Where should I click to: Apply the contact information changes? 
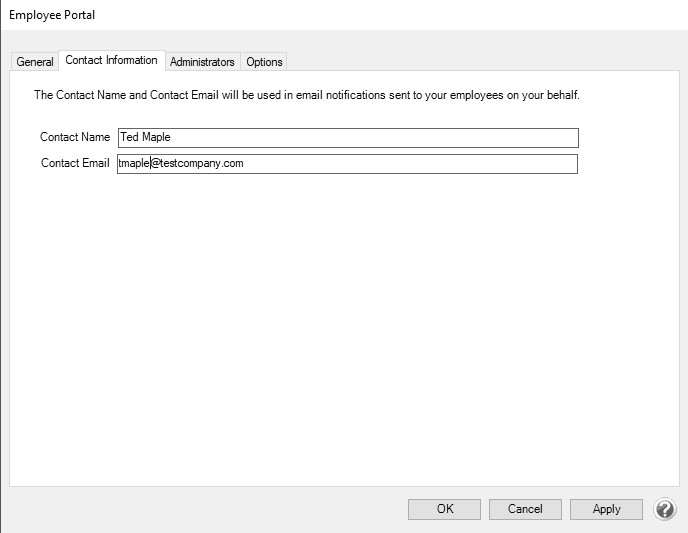[x=606, y=509]
